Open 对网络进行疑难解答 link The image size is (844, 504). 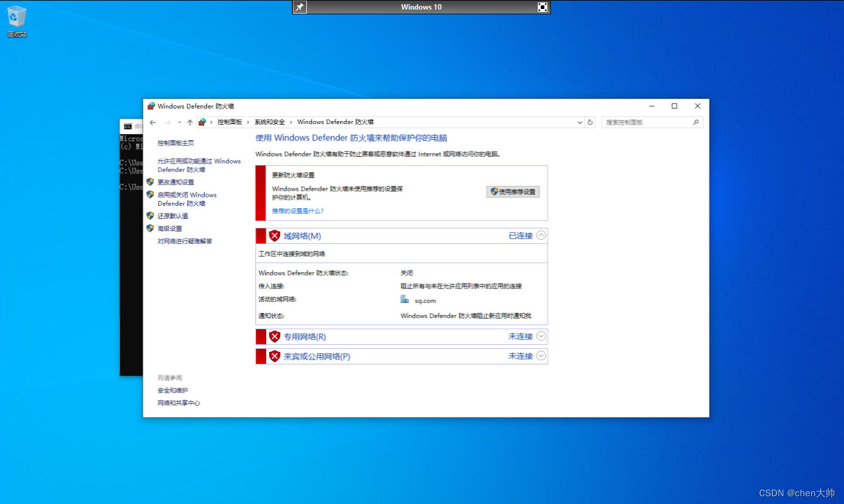[184, 242]
